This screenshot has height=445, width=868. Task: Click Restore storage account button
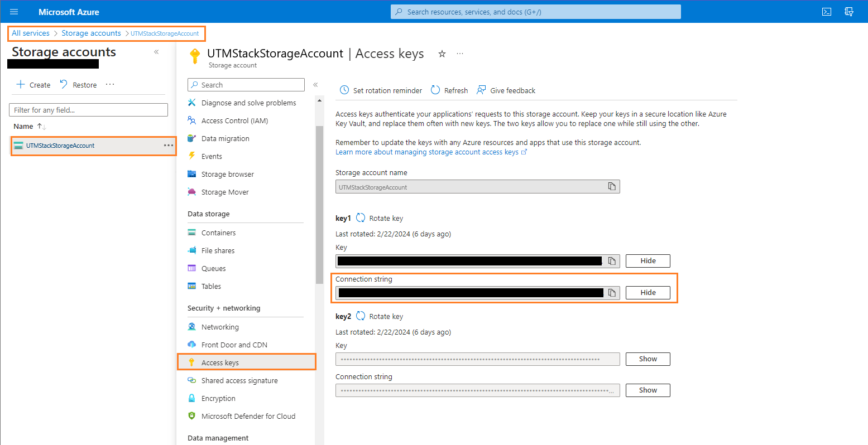pos(78,85)
